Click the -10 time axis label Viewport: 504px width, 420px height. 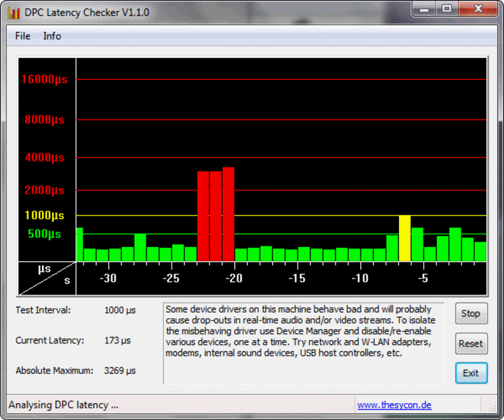(x=360, y=278)
